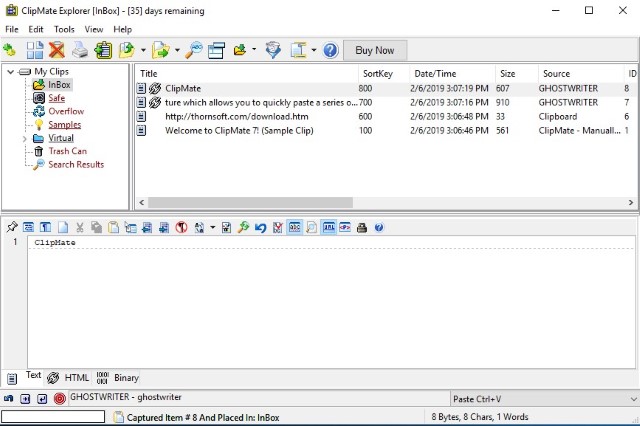Screen dimensions: 640x426
Task: Open the Paste Ctrl+V combo box
Action: coord(545,399)
